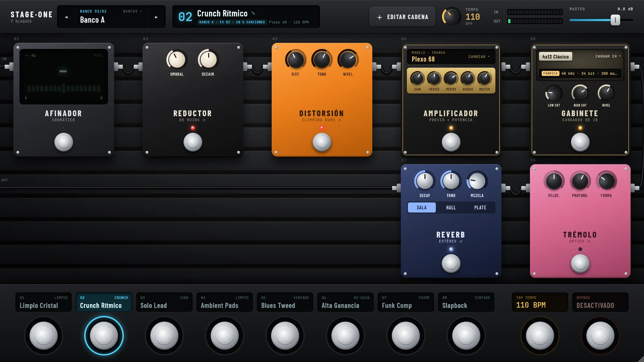
Task: Click the 4x12 Clásico cabinet name
Action: [x=555, y=57]
